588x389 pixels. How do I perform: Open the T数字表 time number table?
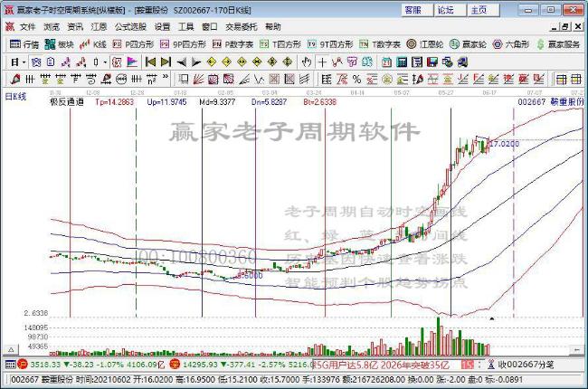point(380,44)
